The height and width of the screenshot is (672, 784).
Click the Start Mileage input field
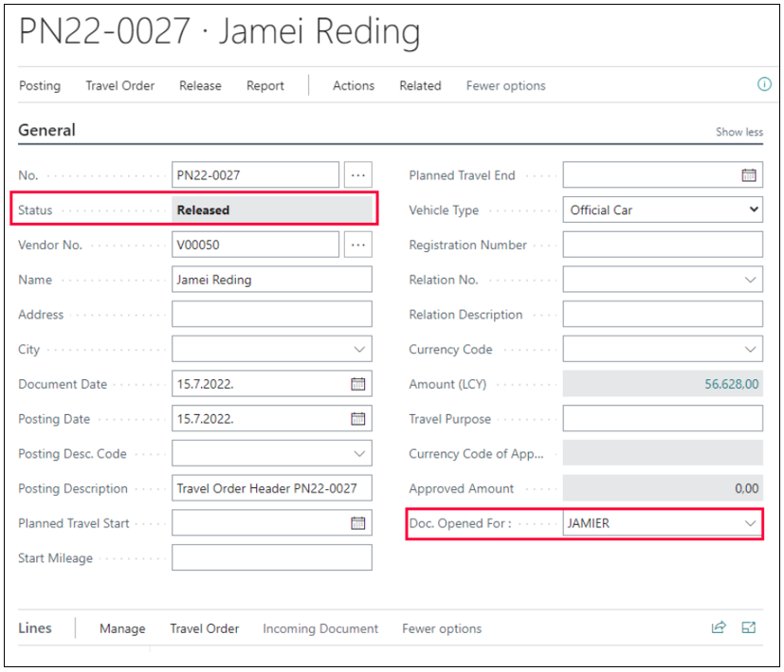click(271, 557)
